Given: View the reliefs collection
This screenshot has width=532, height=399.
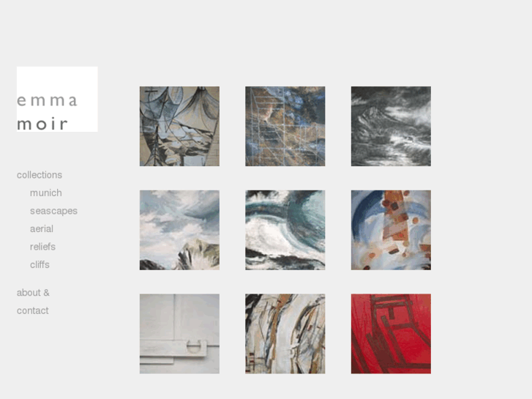Looking at the screenshot, I should (x=42, y=247).
